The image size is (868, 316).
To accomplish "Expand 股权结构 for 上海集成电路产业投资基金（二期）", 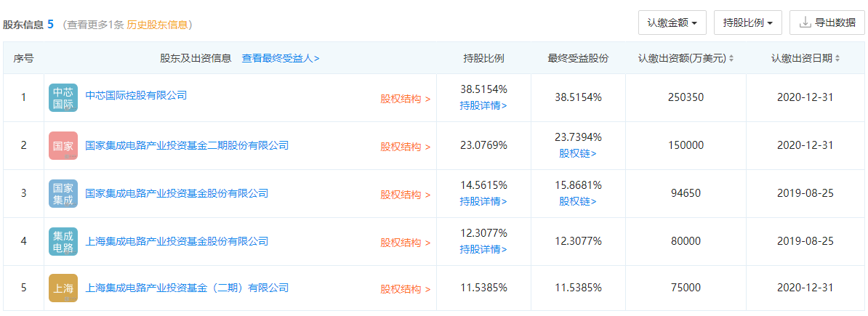I will 405,289.
